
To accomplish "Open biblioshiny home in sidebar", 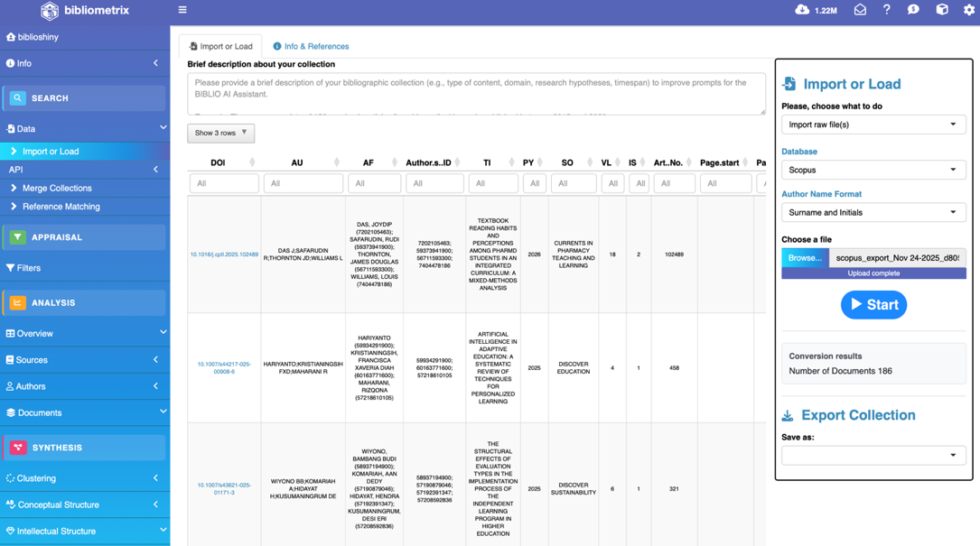I will (x=85, y=37).
